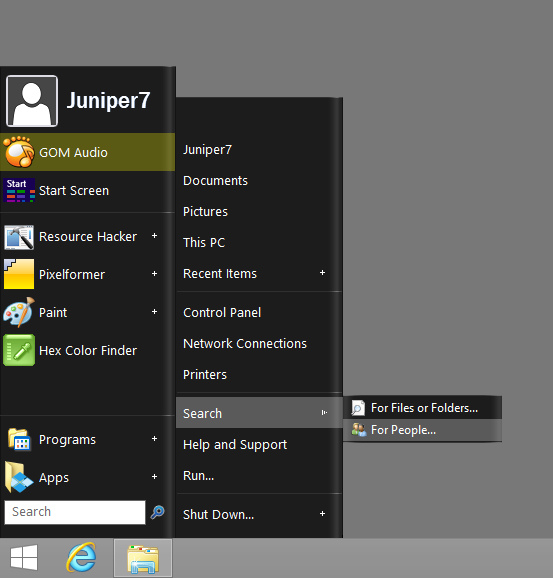Click the For People users icon
Screen dimensions: 553x578
(x=359, y=430)
